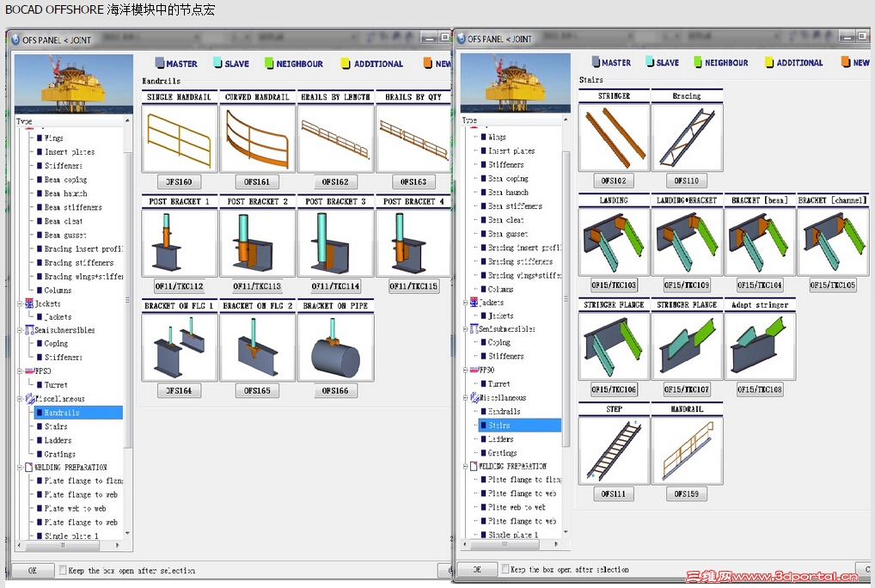The image size is (875, 588).
Task: Select Bracket On Flg 1 image
Action: 179,346
